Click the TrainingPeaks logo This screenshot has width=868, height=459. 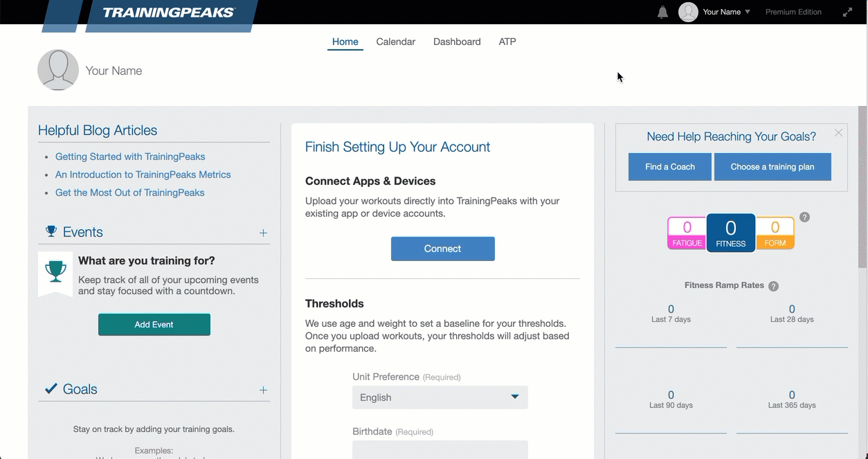tap(169, 12)
